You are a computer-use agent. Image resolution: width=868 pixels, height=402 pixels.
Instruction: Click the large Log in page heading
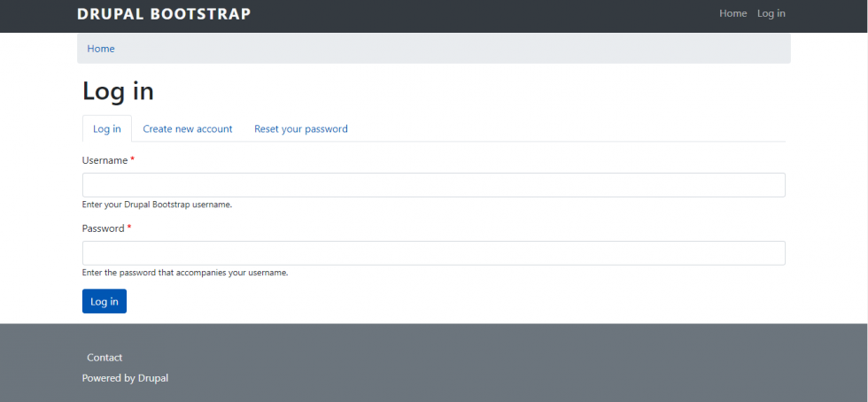(118, 91)
